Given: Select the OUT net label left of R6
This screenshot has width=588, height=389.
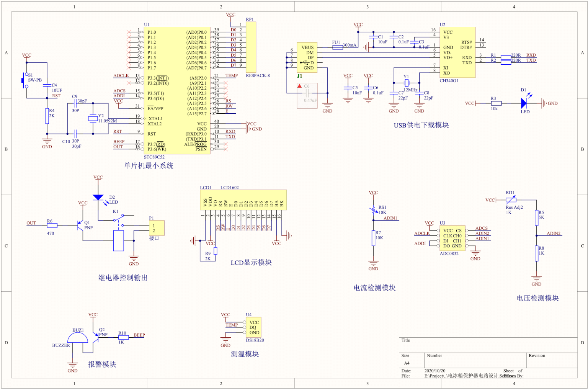Looking at the screenshot, I should (x=31, y=223).
